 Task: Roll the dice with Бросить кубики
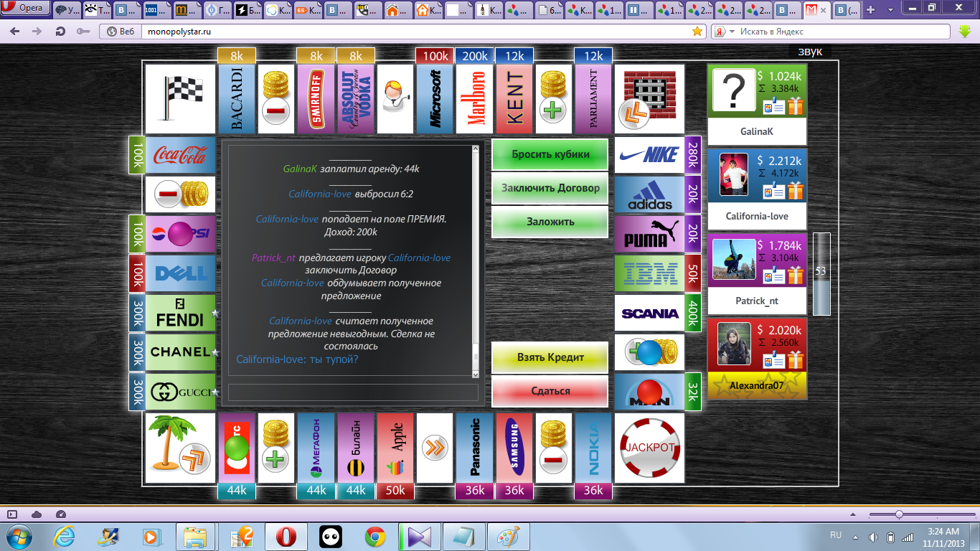click(550, 154)
